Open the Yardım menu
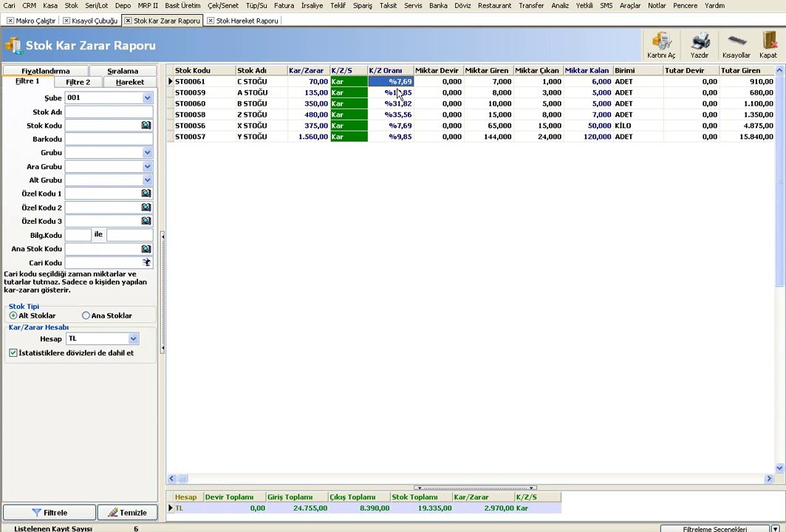The width and height of the screenshot is (786, 532). 714,5
